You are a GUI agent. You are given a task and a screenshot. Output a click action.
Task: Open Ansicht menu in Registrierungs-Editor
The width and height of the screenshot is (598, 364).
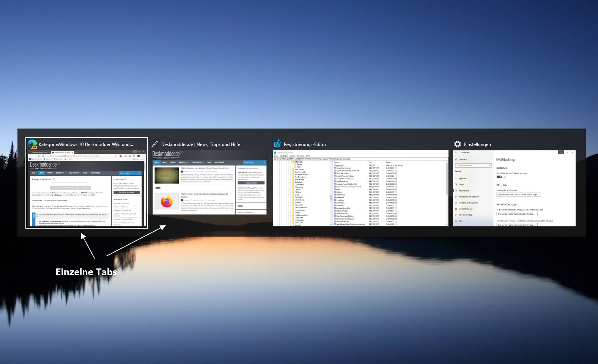coord(292,156)
